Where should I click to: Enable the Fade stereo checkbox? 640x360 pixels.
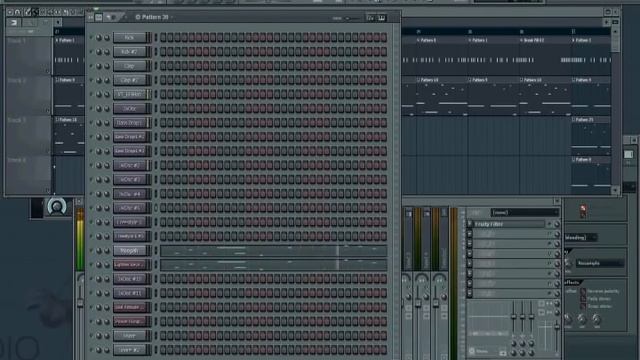pyautogui.click(x=583, y=299)
